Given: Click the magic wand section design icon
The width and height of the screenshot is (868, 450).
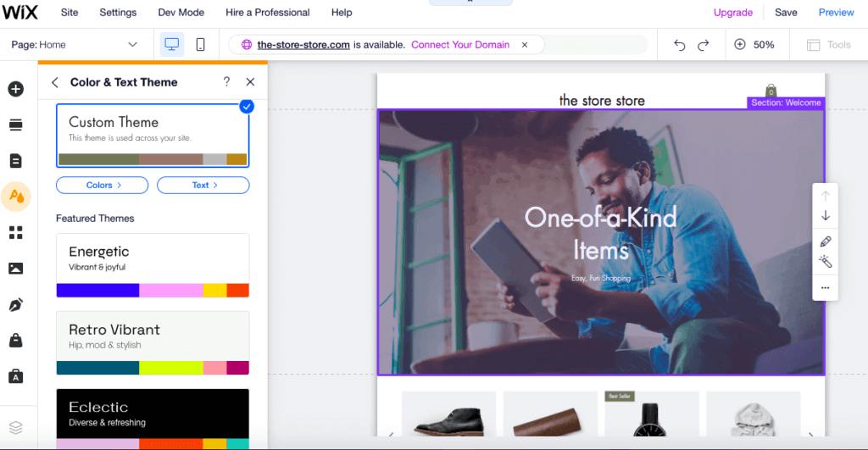Looking at the screenshot, I should pyautogui.click(x=826, y=261).
